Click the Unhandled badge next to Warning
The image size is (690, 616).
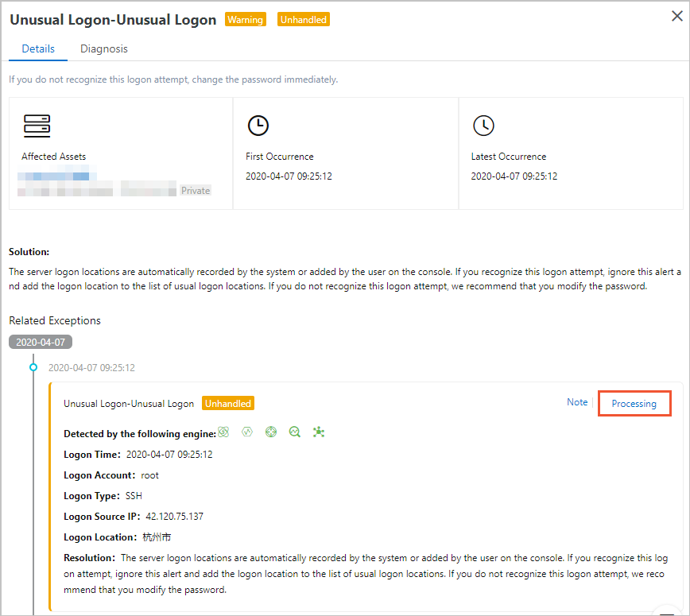[x=304, y=19]
